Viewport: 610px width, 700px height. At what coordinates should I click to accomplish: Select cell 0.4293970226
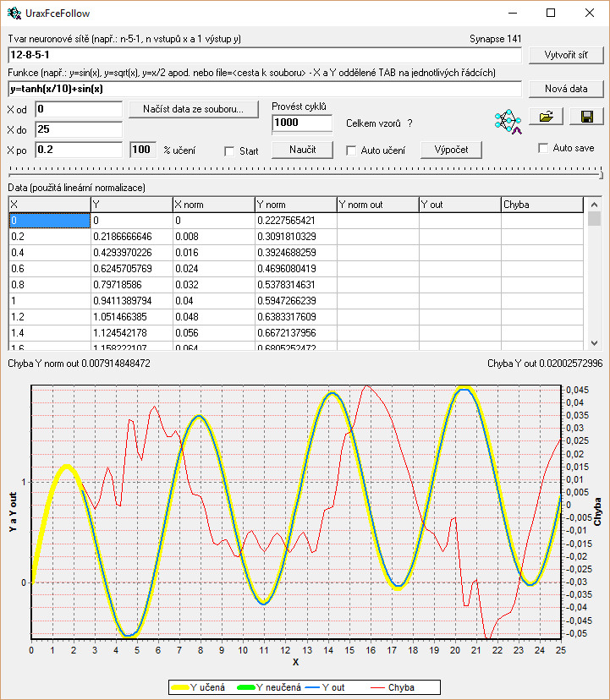click(132, 253)
